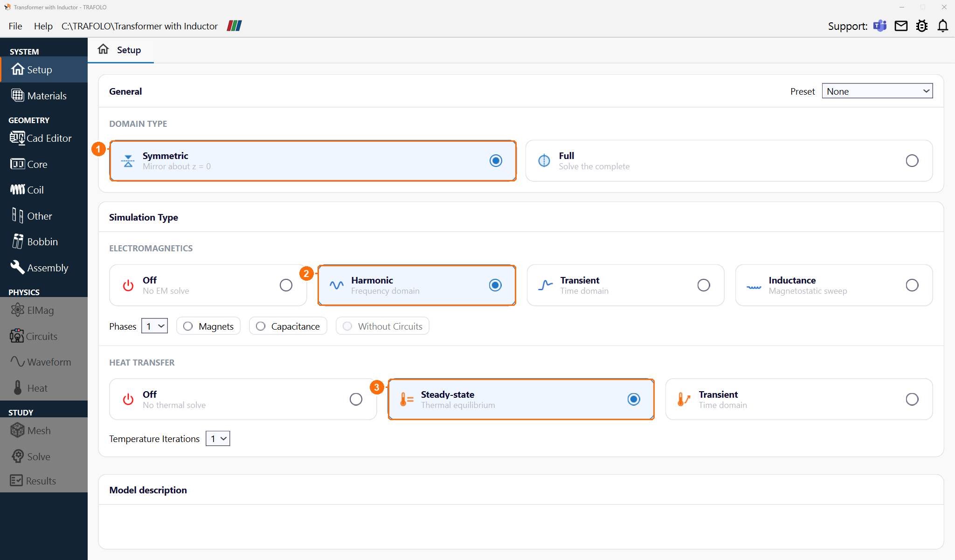Screen dimensions: 955x560
Task: Open the notifications bell icon
Action: [943, 26]
